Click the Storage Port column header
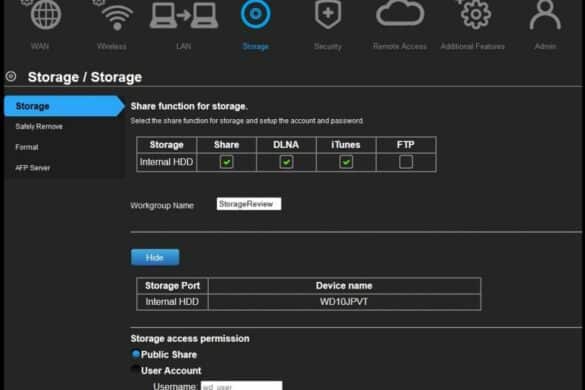Viewport: 585px width, 390px height. (x=172, y=286)
